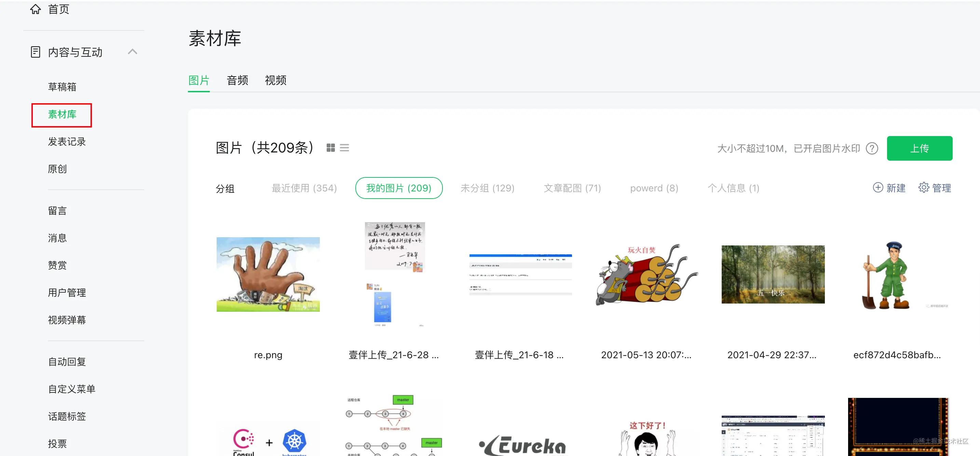Switch to the 音频 tab
The height and width of the screenshot is (456, 980).
(x=237, y=80)
